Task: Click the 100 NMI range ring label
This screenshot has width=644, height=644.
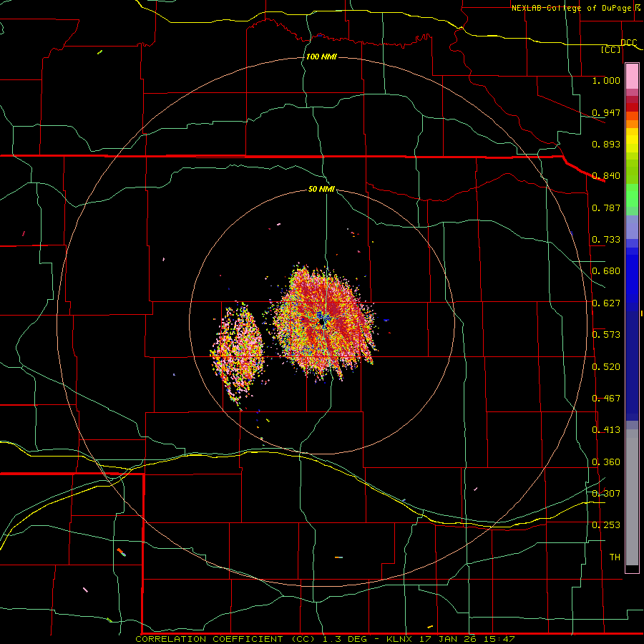Action: click(321, 57)
